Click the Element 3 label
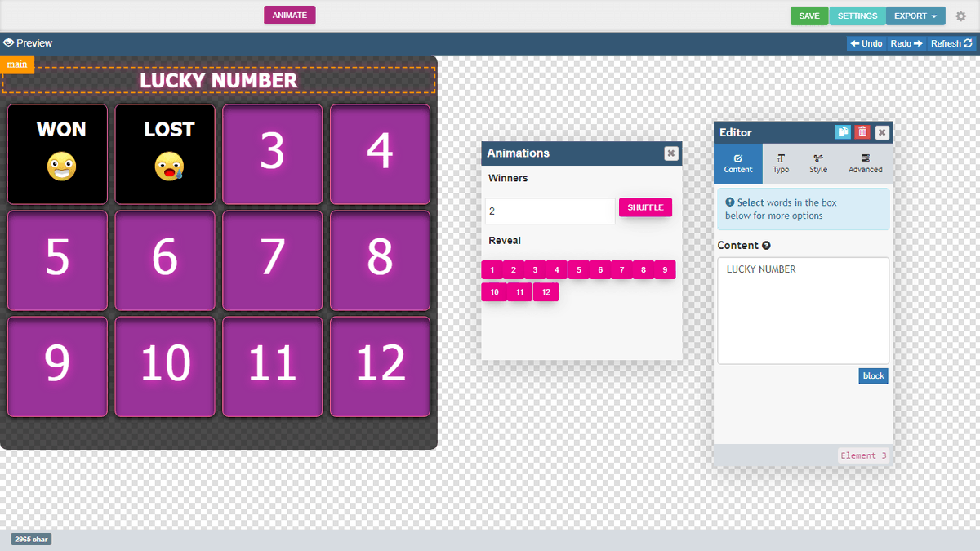This screenshot has width=980, height=551. [863, 455]
